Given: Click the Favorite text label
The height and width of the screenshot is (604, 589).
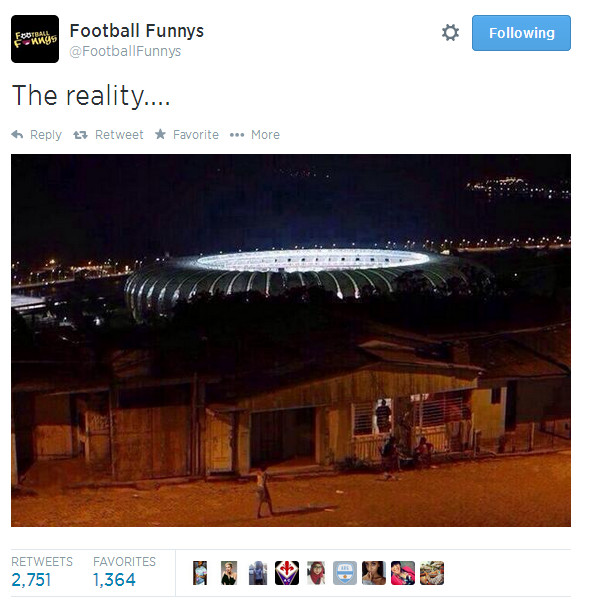Looking at the screenshot, I should coord(196,135).
